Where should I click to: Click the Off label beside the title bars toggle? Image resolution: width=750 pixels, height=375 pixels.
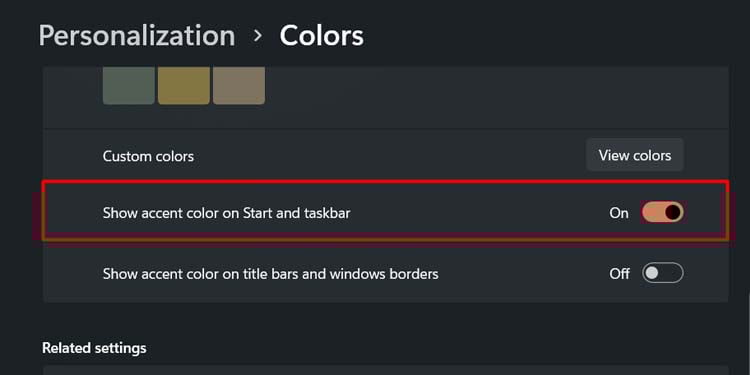pos(619,274)
